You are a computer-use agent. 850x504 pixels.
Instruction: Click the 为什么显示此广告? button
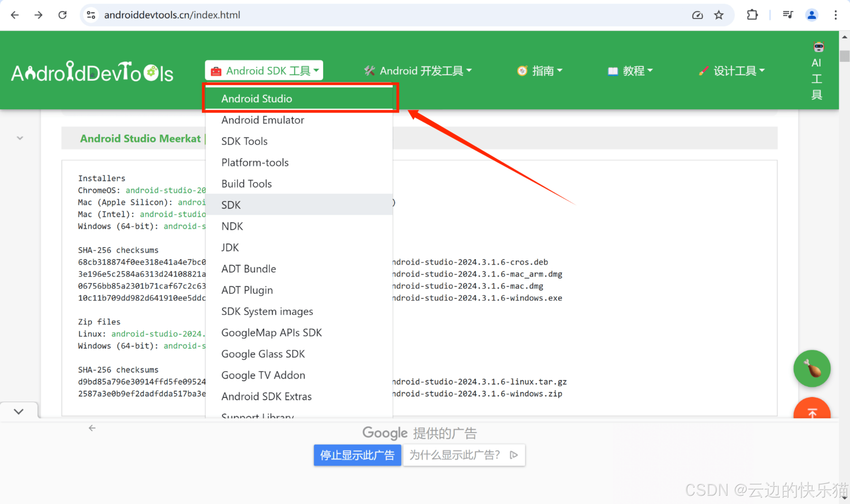(x=464, y=455)
